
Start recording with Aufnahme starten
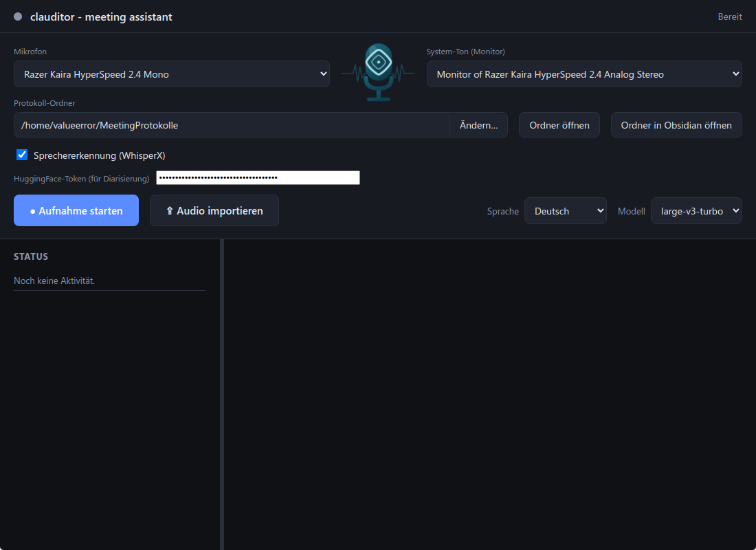click(x=76, y=210)
